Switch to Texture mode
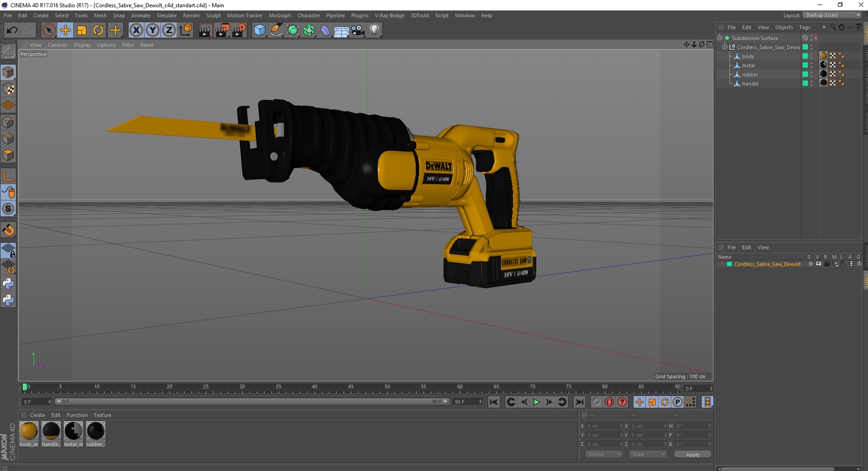 (8, 89)
